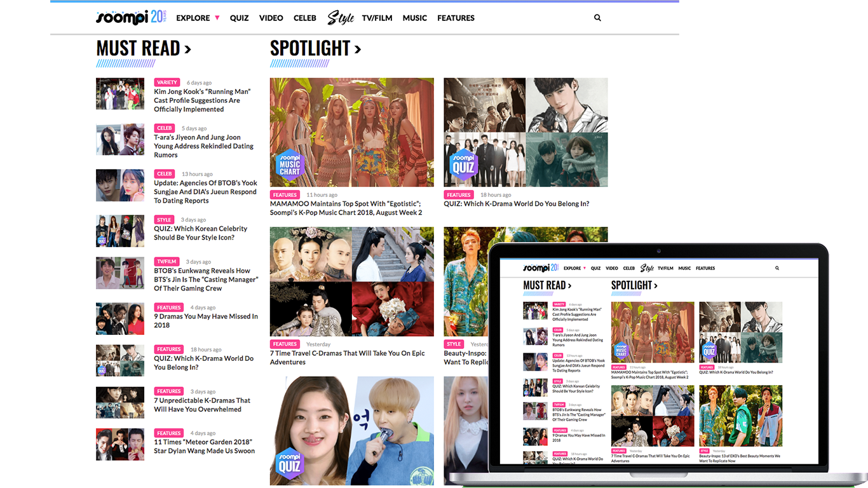Click the main Must Read thumbnail beside the BTOB's Eunkwang headline
868x488 pixels.
coord(120,273)
